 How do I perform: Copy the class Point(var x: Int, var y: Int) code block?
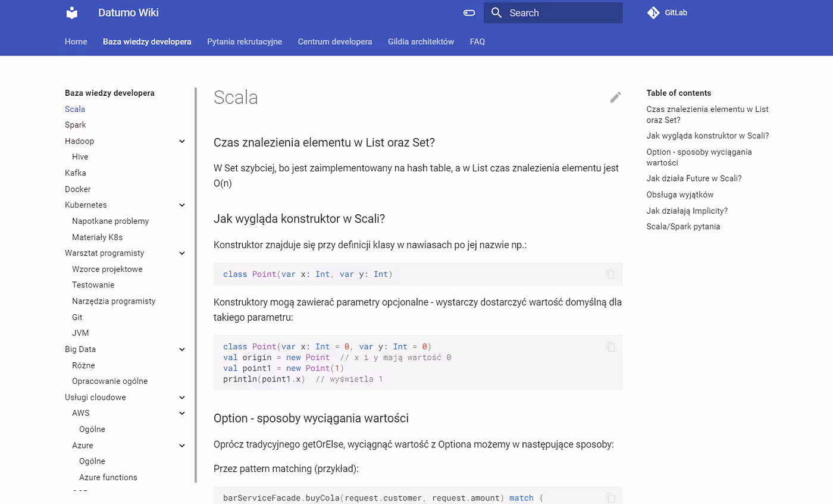(x=610, y=274)
